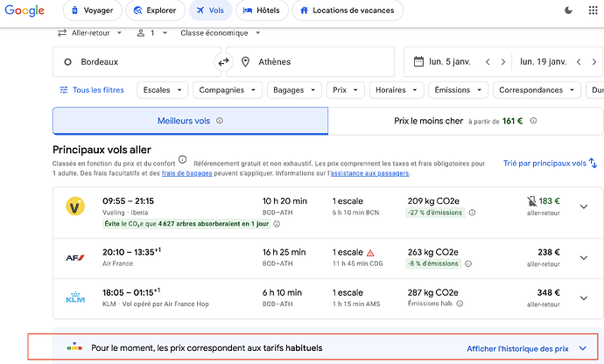Click info icon after arbres absorberaient text

pyautogui.click(x=277, y=224)
